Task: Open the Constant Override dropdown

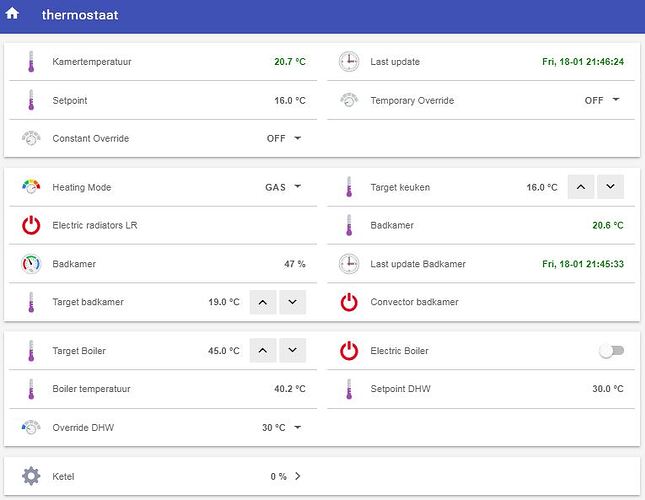Action: [x=284, y=139]
